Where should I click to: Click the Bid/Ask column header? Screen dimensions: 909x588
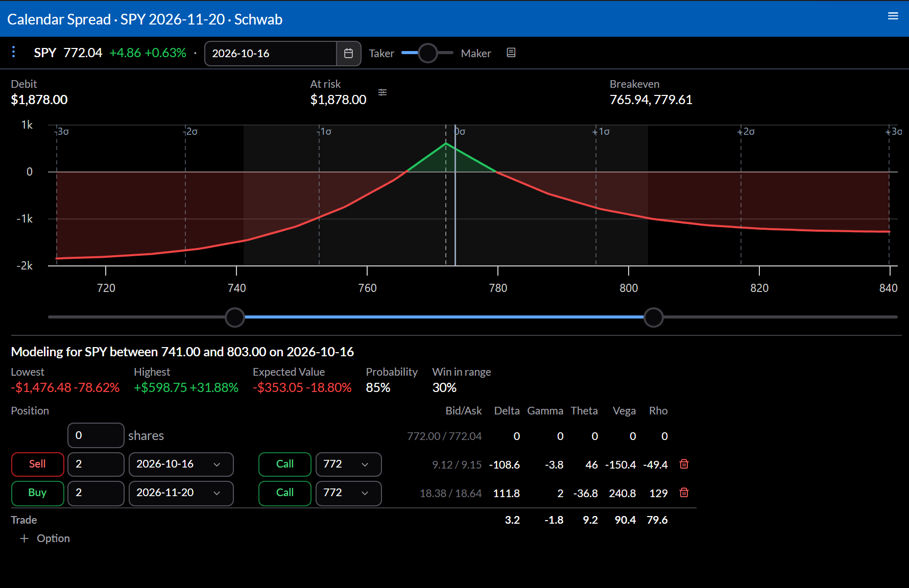point(463,411)
